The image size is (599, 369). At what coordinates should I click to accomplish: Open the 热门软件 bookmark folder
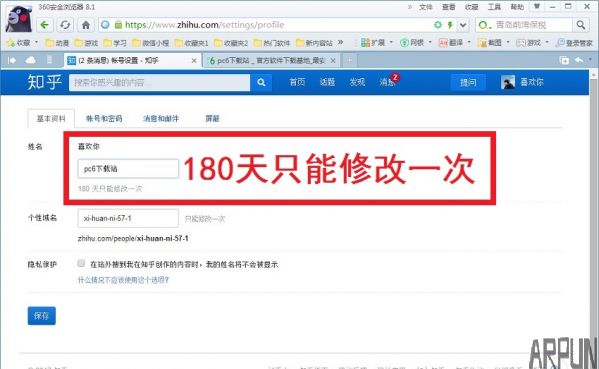tap(272, 43)
